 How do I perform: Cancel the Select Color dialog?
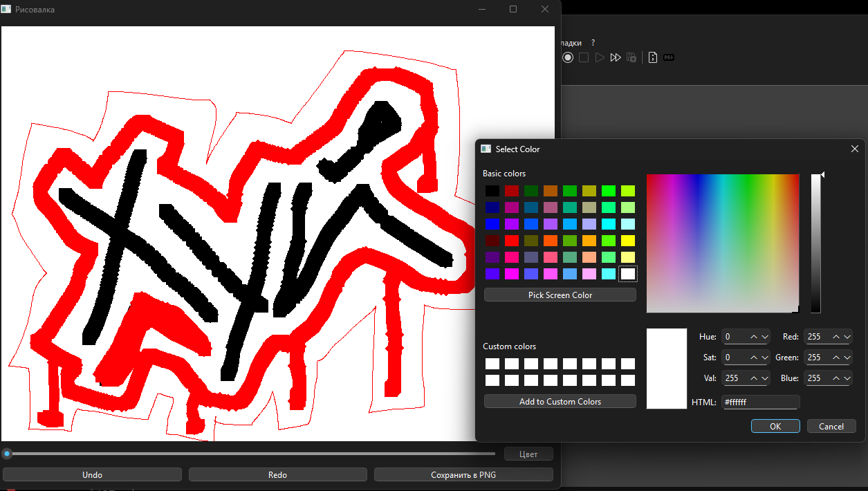click(x=831, y=427)
